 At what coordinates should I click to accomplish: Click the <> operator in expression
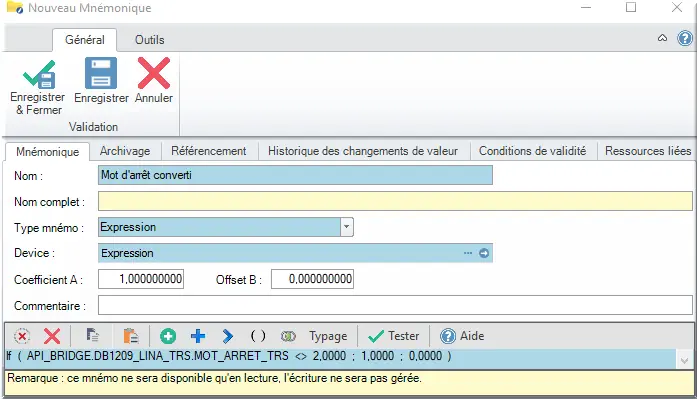301,356
